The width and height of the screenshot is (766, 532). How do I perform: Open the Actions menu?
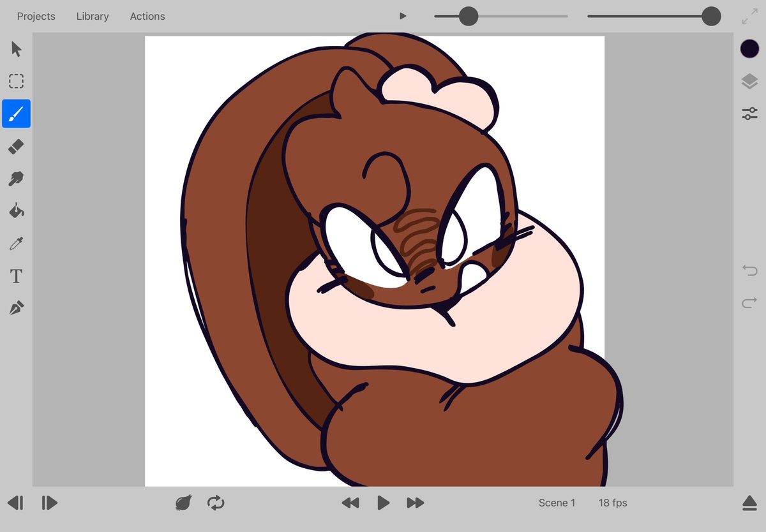(147, 17)
